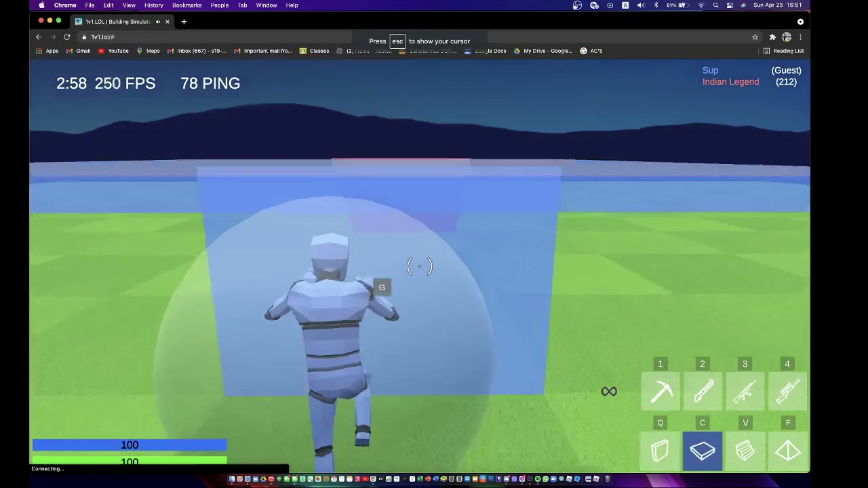The height and width of the screenshot is (488, 868).
Task: Open the Window menu
Action: [x=267, y=5]
